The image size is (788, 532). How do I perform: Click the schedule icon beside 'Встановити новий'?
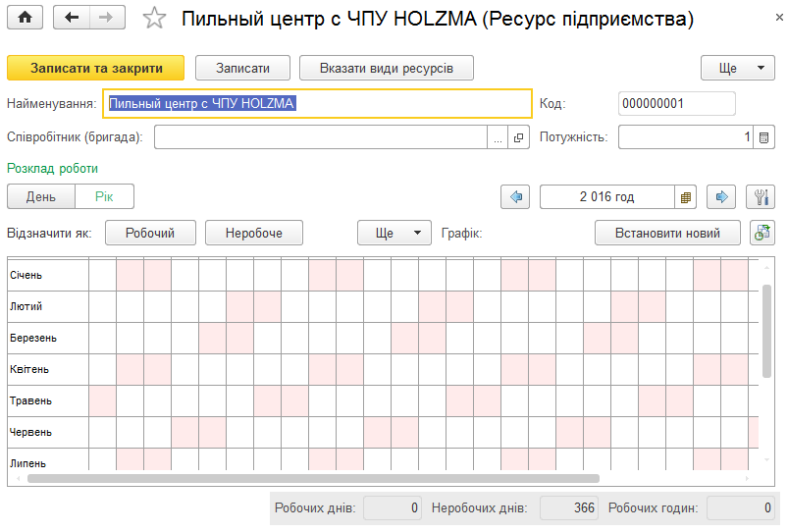coord(762,233)
